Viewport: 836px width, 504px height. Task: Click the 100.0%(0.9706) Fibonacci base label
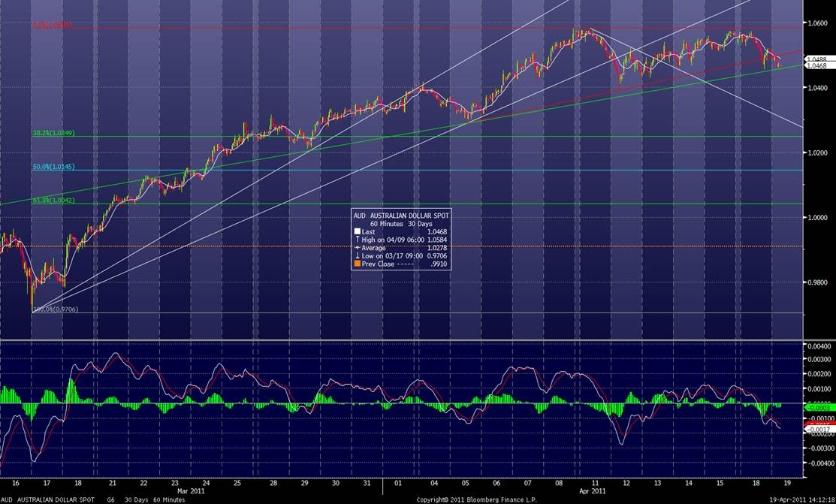55,309
